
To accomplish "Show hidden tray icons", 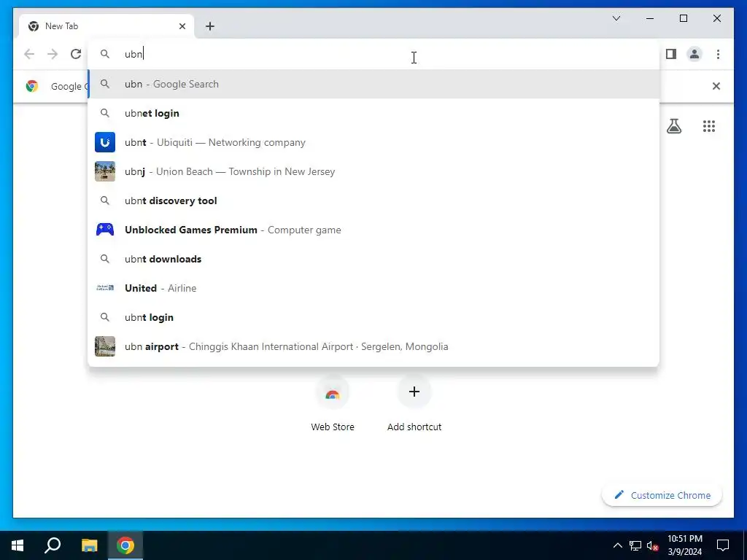I will click(x=617, y=545).
